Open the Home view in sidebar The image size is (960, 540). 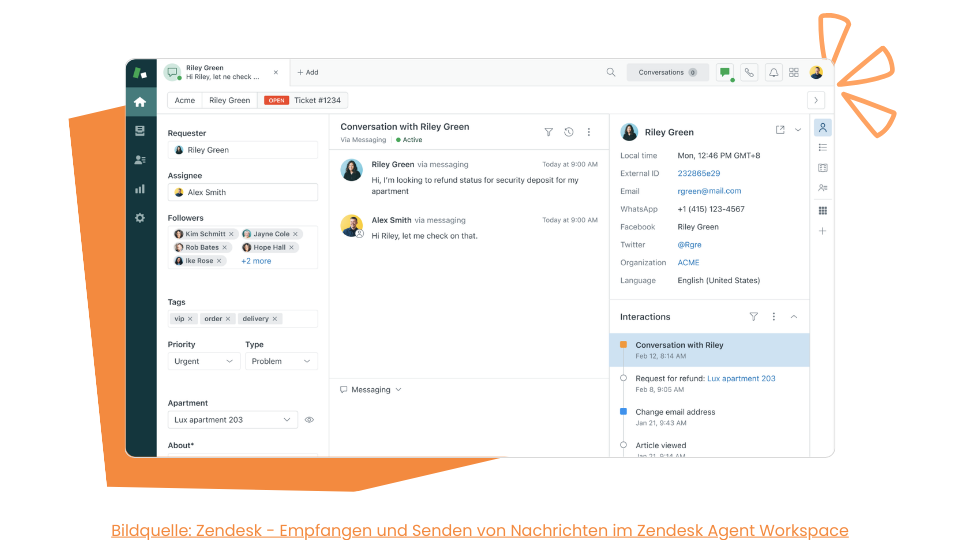pyautogui.click(x=140, y=102)
